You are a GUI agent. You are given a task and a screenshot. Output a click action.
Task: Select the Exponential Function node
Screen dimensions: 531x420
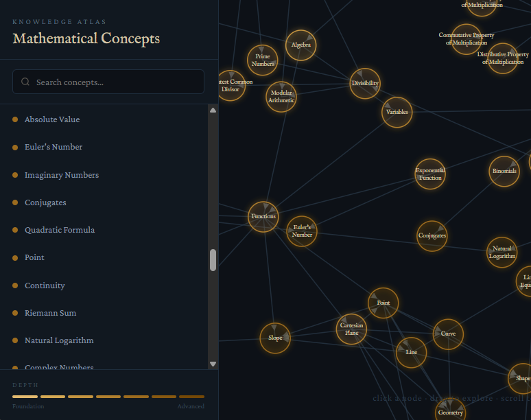(430, 174)
